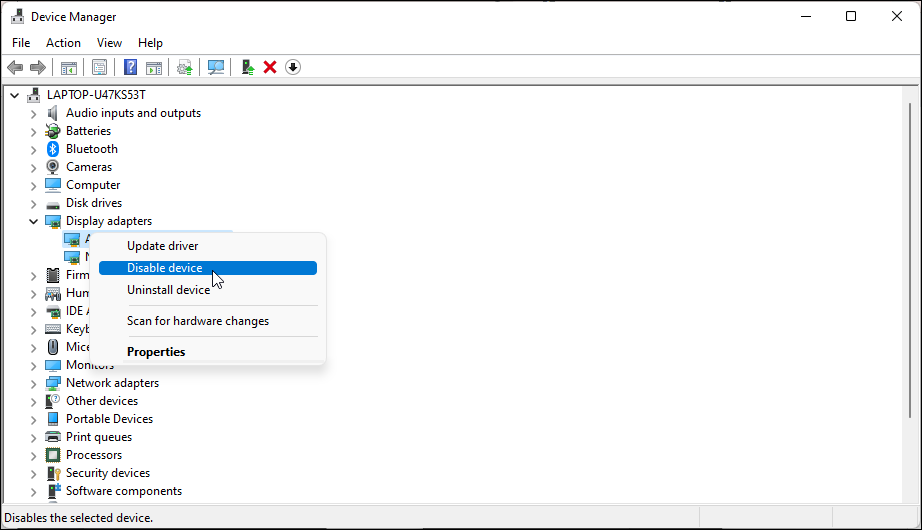Screen dimensions: 922x530
Task: Click Scan for hardware changes monitor icon
Action: [216, 68]
